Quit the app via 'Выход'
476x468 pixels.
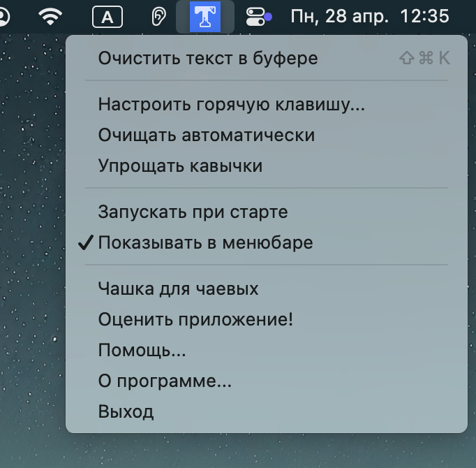267,411
